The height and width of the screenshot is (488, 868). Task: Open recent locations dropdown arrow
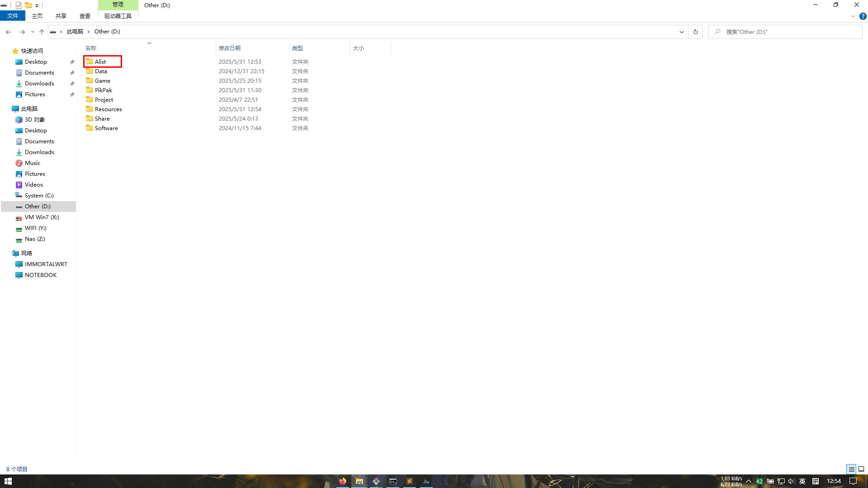point(33,32)
